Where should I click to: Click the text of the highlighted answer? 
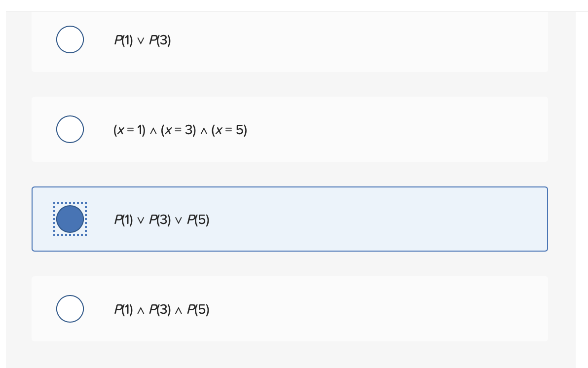(x=162, y=219)
